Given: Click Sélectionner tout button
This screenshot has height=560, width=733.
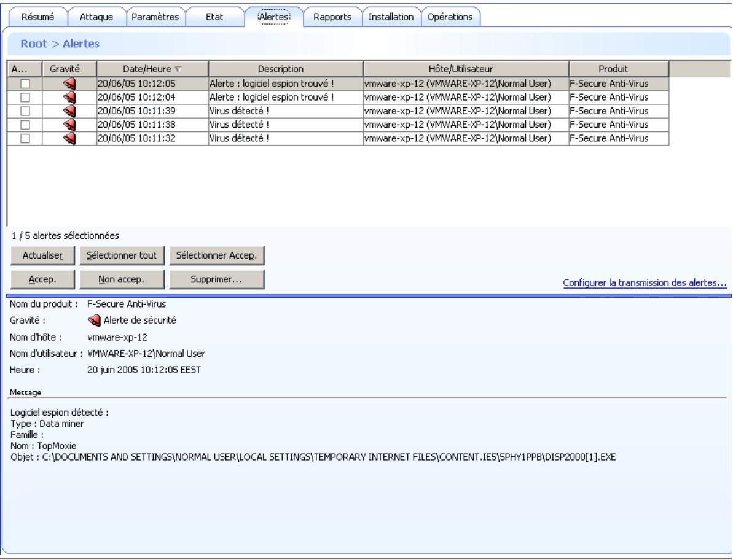Looking at the screenshot, I should [x=122, y=255].
